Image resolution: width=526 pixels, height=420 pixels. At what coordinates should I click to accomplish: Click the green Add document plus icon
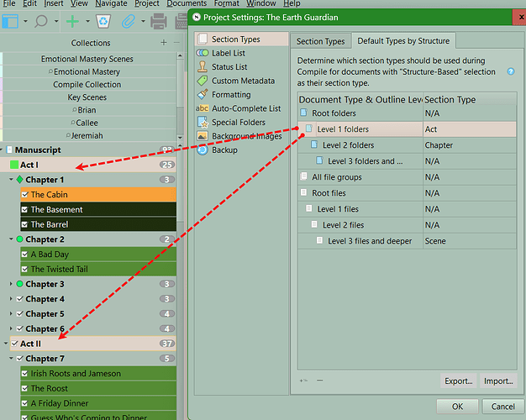coord(73,21)
